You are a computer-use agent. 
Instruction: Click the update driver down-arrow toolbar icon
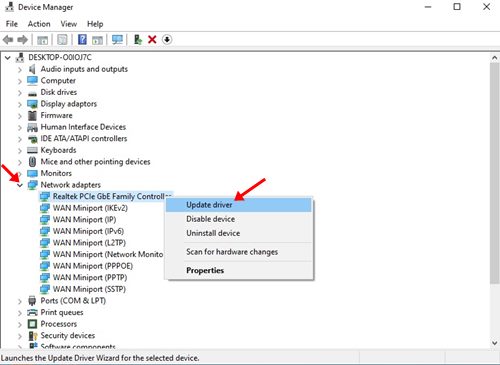(167, 40)
